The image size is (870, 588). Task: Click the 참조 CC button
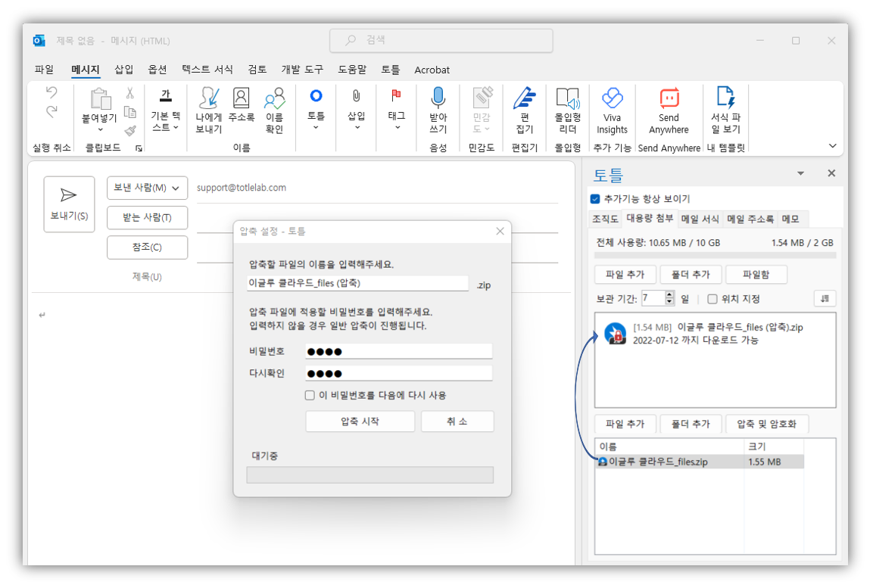pos(147,247)
